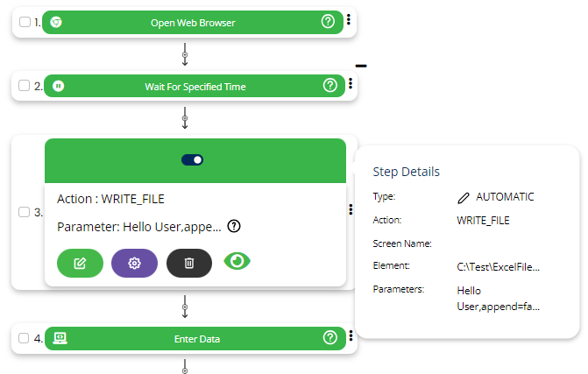Open the three-dot menu for step 3
The image size is (588, 374).
350,209
